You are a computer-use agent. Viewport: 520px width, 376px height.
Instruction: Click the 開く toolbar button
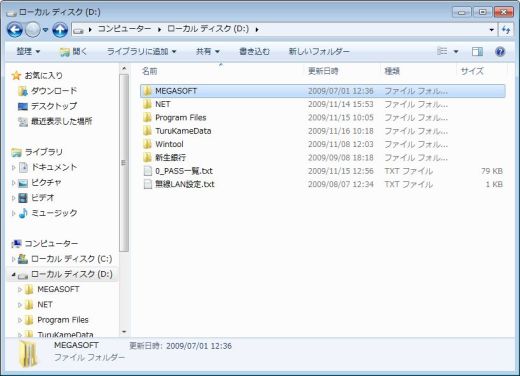pyautogui.click(x=73, y=51)
